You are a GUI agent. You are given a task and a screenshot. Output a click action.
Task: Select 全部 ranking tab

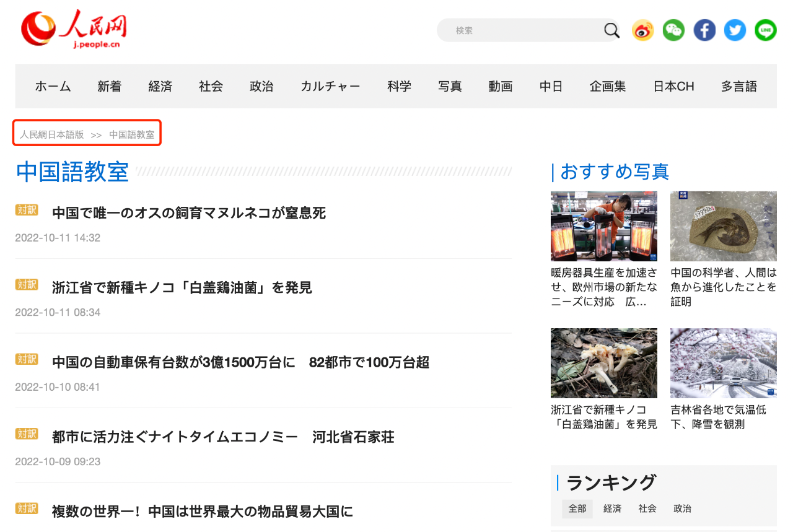577,508
